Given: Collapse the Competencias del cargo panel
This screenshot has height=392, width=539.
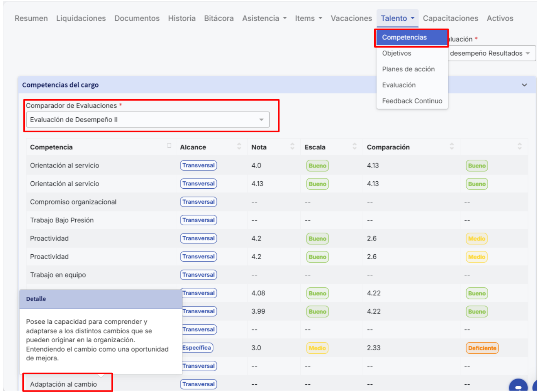Looking at the screenshot, I should 524,85.
